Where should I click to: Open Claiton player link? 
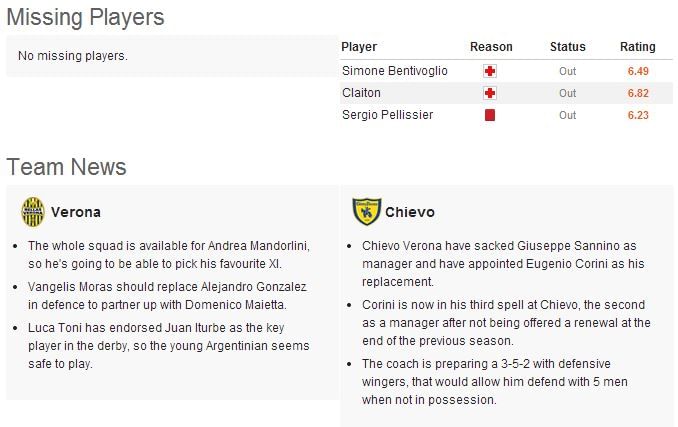[x=361, y=93]
